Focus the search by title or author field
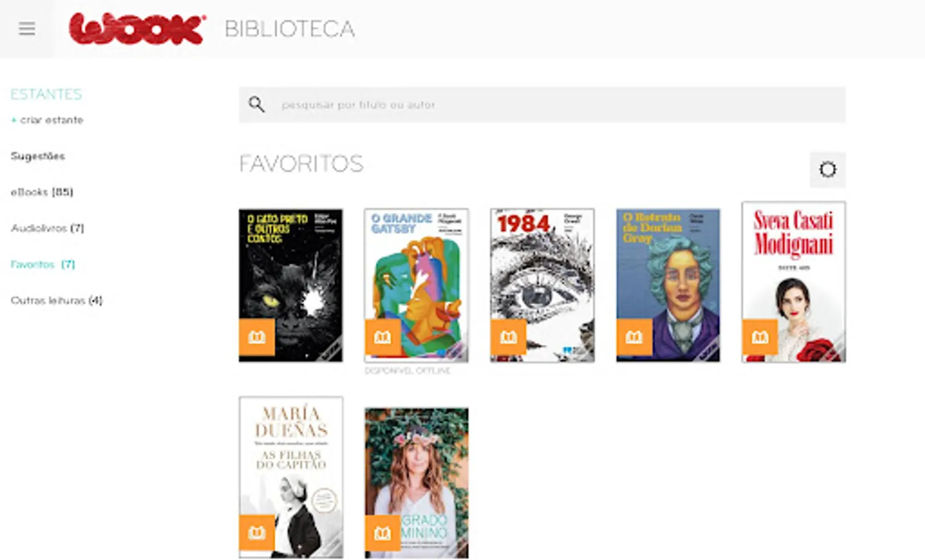Image resolution: width=925 pixels, height=560 pixels. (x=542, y=105)
